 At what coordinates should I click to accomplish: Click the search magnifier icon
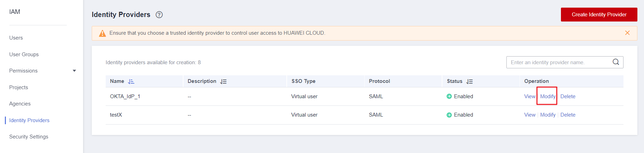pos(616,62)
